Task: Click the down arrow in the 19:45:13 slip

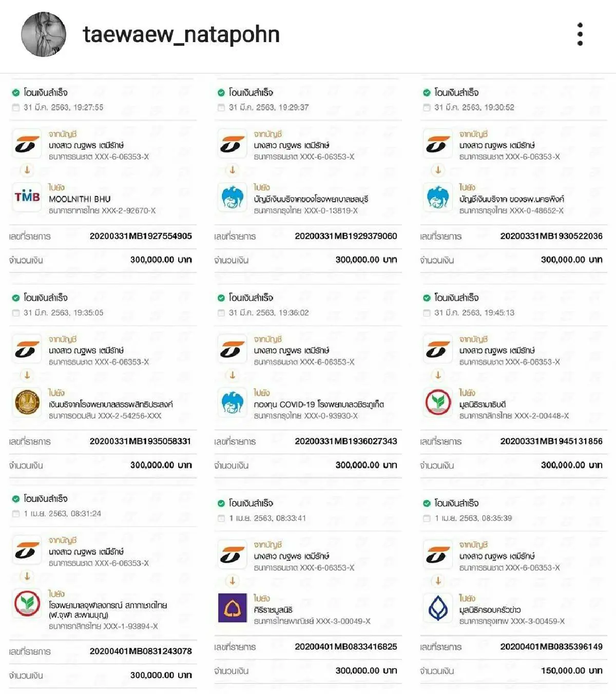Action: pyautogui.click(x=438, y=375)
